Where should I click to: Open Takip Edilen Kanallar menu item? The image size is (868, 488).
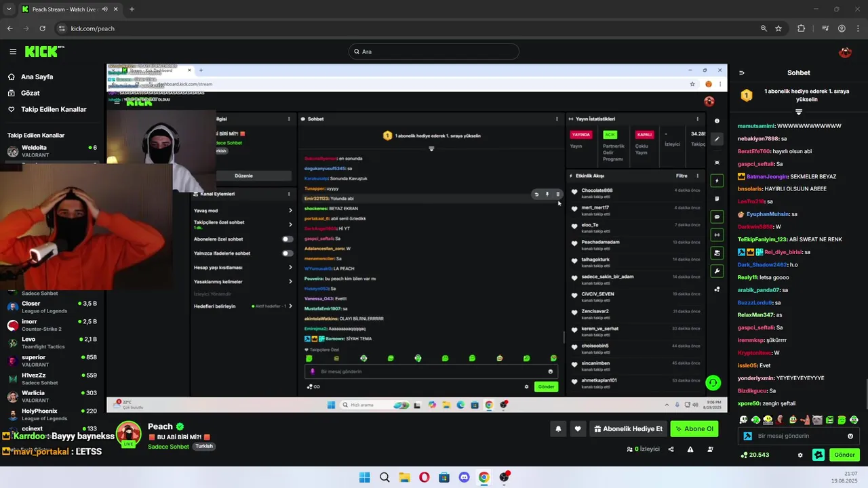54,109
